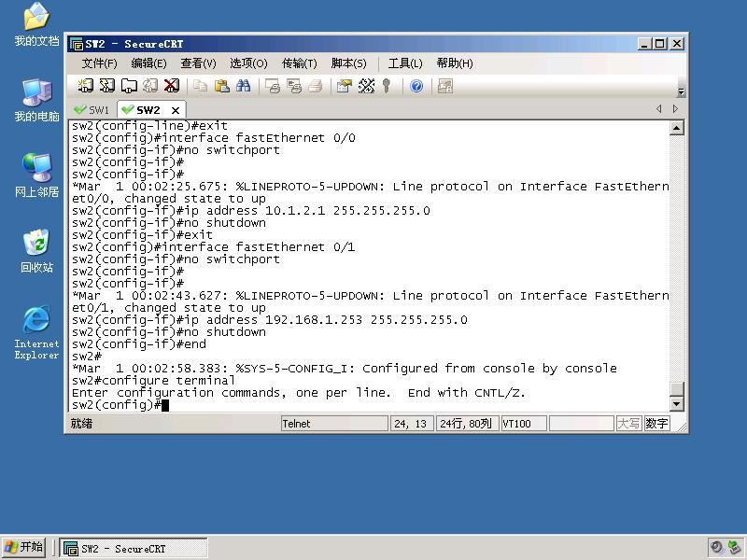Open Session Options toolbar icon
747x560 pixels.
(x=344, y=86)
